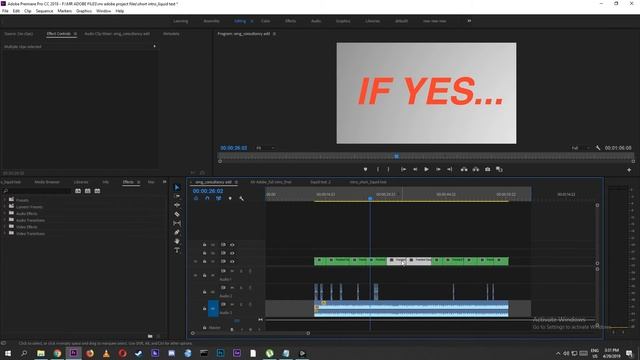Open program monitor settings wrench
The height and width of the screenshot is (360, 640).
pyautogui.click(x=598, y=148)
